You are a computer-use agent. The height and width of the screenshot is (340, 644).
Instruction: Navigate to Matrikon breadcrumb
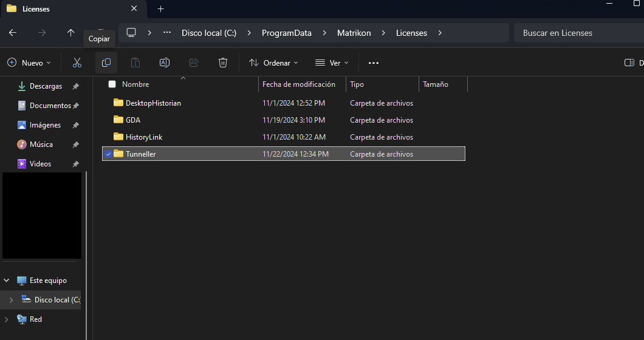[354, 33]
